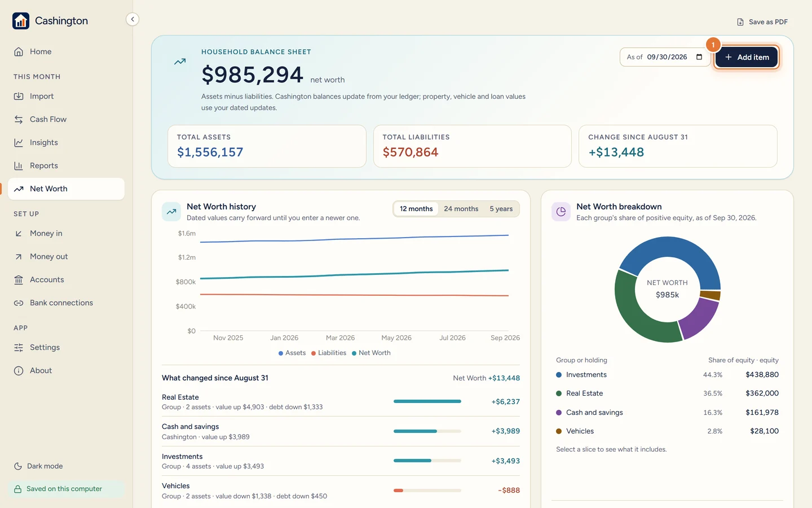Screen dimensions: 812x508
Task: Click the Add item button
Action: [x=747, y=57]
